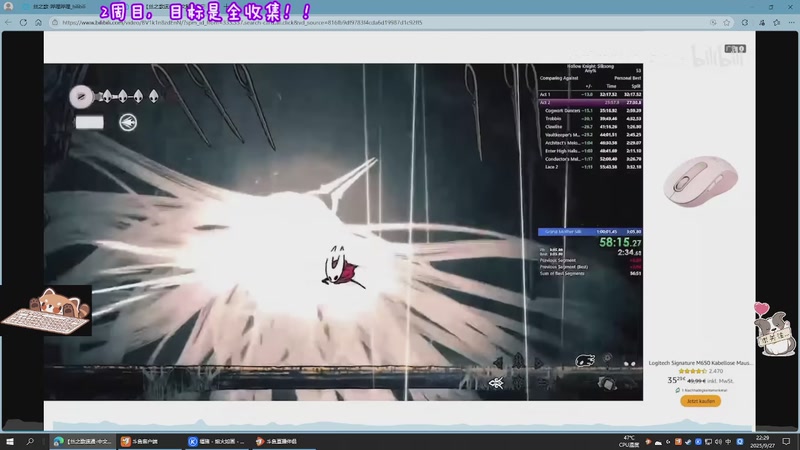Open the Edge browser taskbar window
Screen dimensions: 800x450
[83, 441]
